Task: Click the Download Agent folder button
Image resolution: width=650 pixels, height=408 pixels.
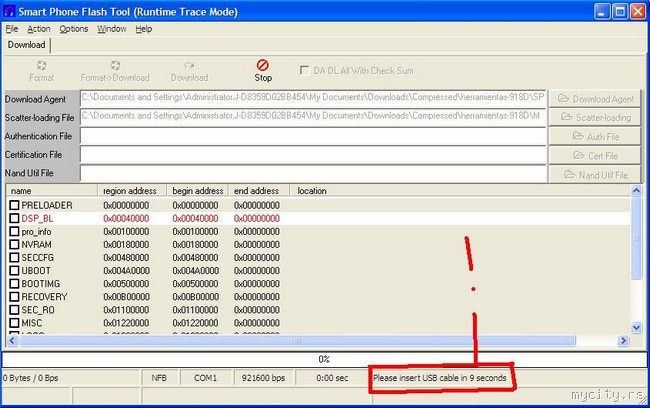Action: tap(595, 99)
